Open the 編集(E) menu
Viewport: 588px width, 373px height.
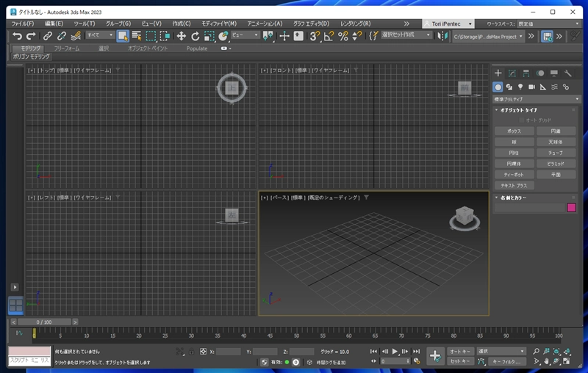point(54,23)
